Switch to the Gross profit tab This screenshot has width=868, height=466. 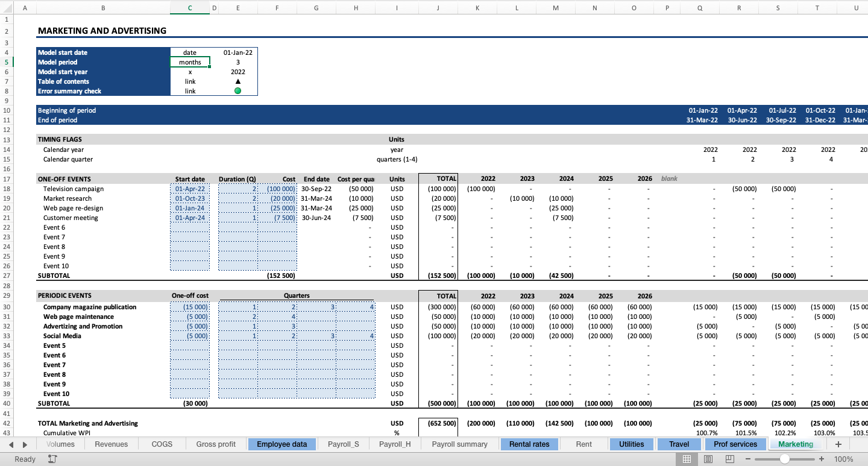tap(216, 444)
